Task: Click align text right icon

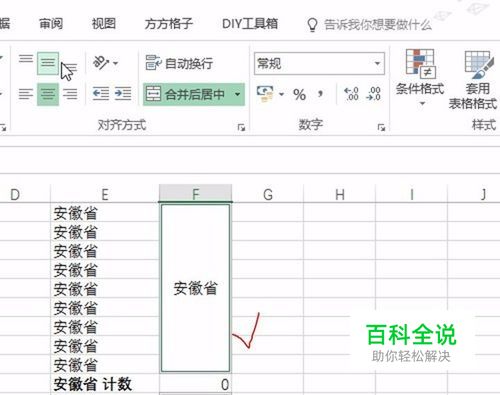Action: point(70,94)
